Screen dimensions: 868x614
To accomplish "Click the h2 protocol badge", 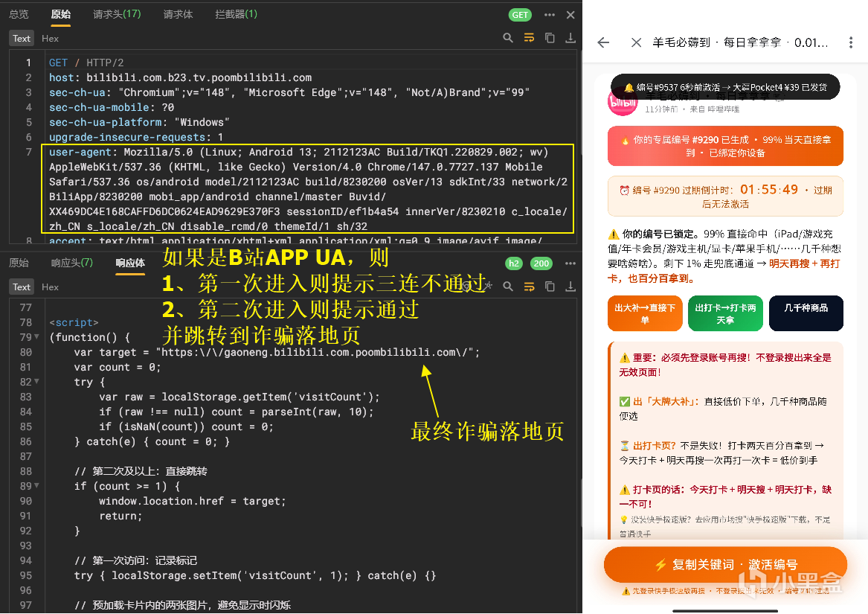I will click(x=514, y=263).
